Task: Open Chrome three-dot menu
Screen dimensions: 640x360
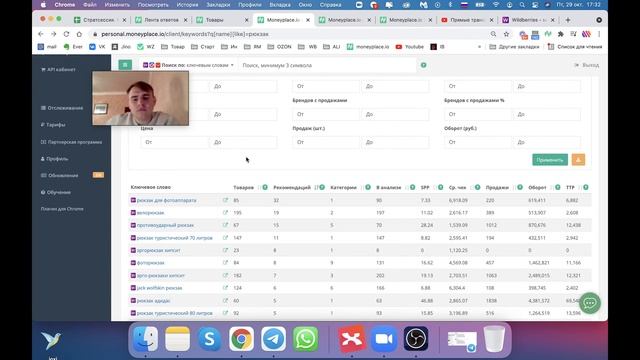Action: pos(599,34)
